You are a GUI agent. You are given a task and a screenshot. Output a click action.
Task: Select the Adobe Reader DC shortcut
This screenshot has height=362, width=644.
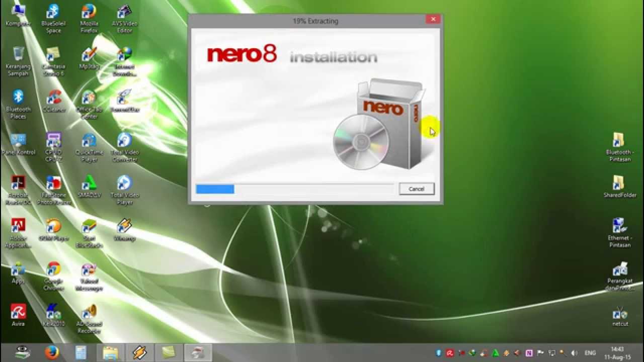(18, 190)
